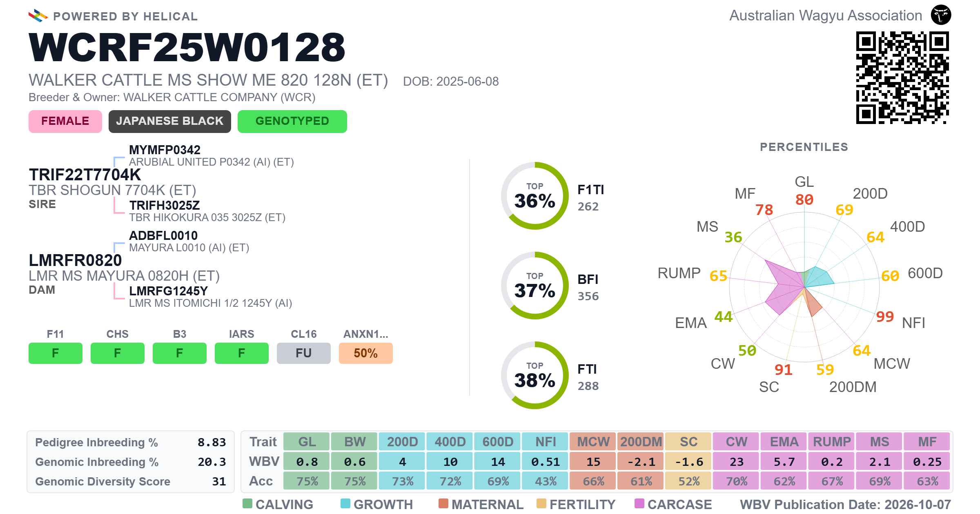Click the CARCASE legend color square

(x=639, y=503)
